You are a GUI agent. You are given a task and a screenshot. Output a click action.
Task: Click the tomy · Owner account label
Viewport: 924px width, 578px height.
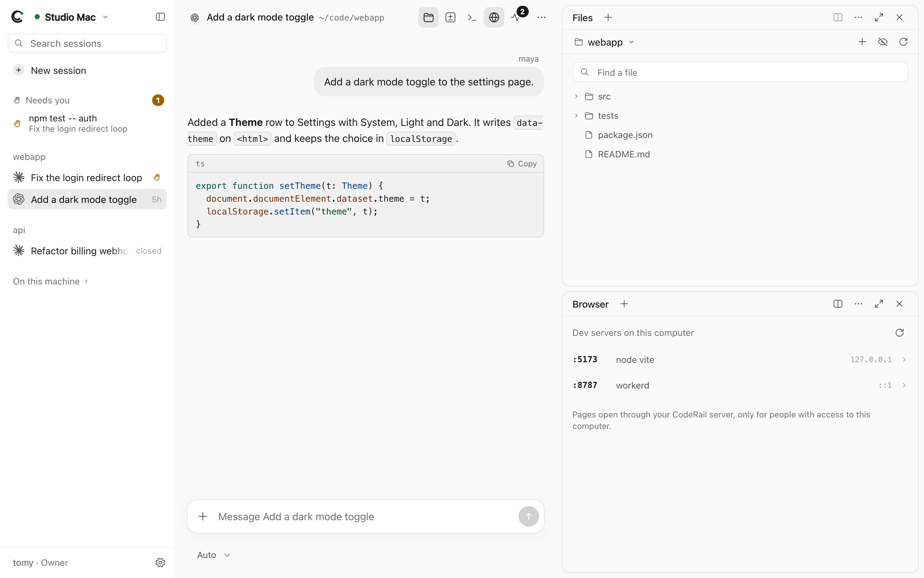(x=40, y=562)
